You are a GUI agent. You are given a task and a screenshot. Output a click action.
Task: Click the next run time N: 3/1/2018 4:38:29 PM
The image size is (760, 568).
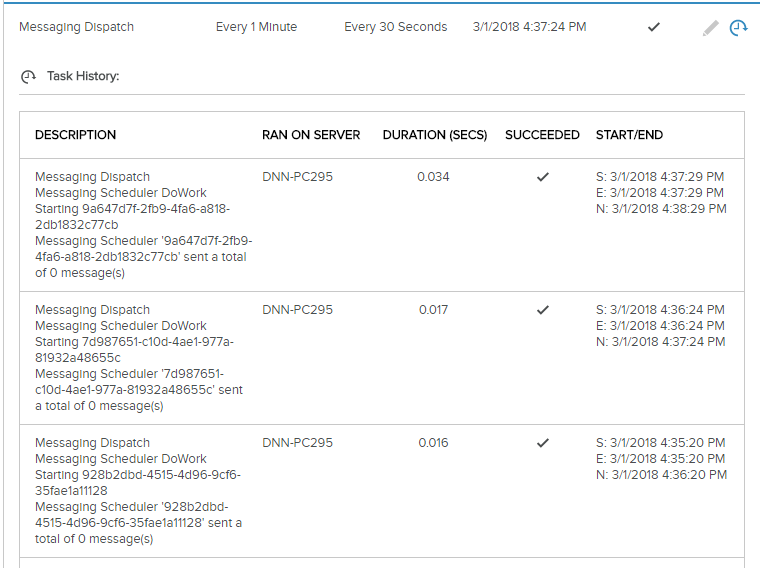pyautogui.click(x=661, y=209)
